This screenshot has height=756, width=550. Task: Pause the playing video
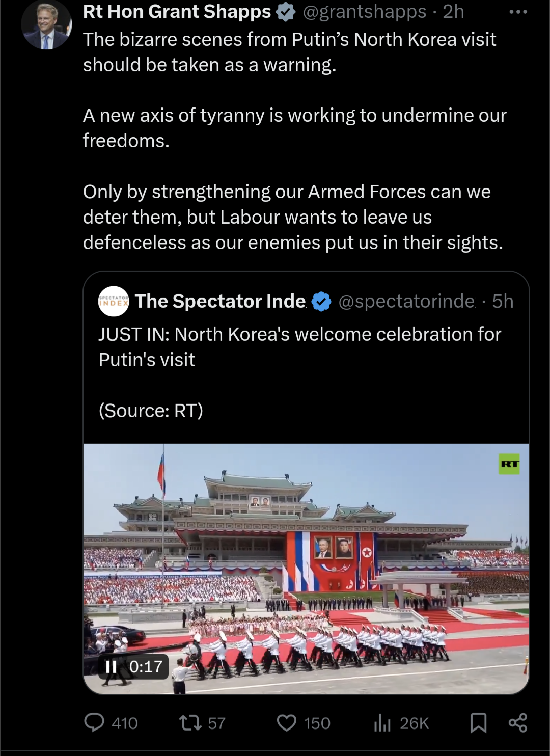111,667
